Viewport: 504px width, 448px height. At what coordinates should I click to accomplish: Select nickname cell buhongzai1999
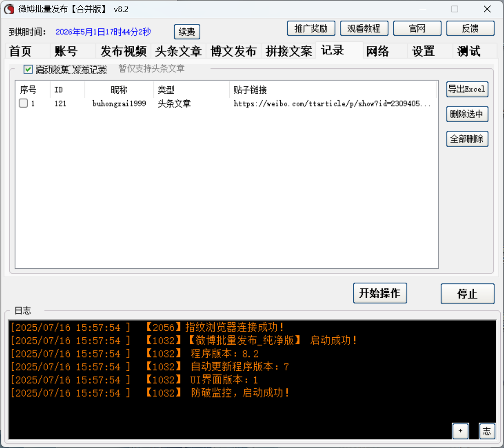(119, 103)
